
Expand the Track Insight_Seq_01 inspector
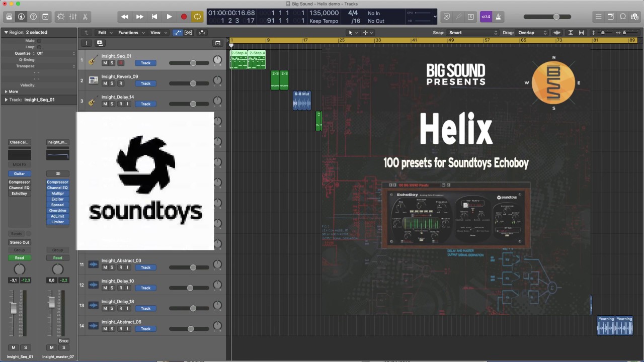click(x=6, y=100)
